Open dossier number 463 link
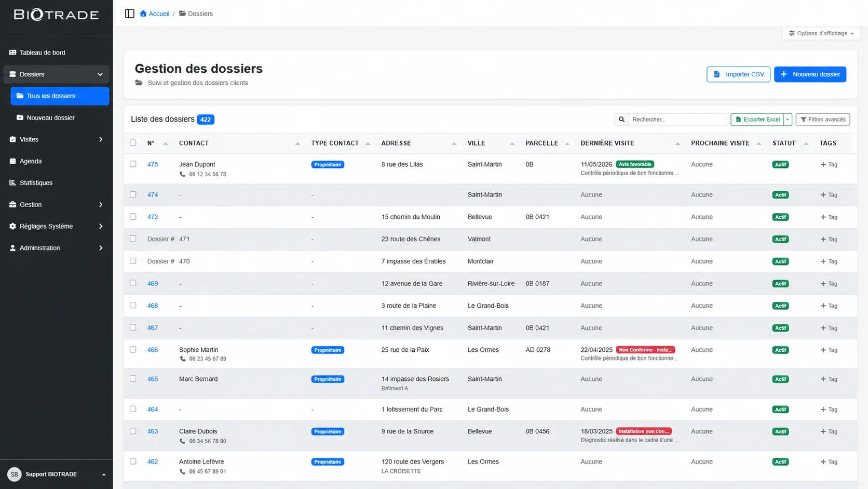Viewport: 868px width, 489px height. tap(153, 431)
